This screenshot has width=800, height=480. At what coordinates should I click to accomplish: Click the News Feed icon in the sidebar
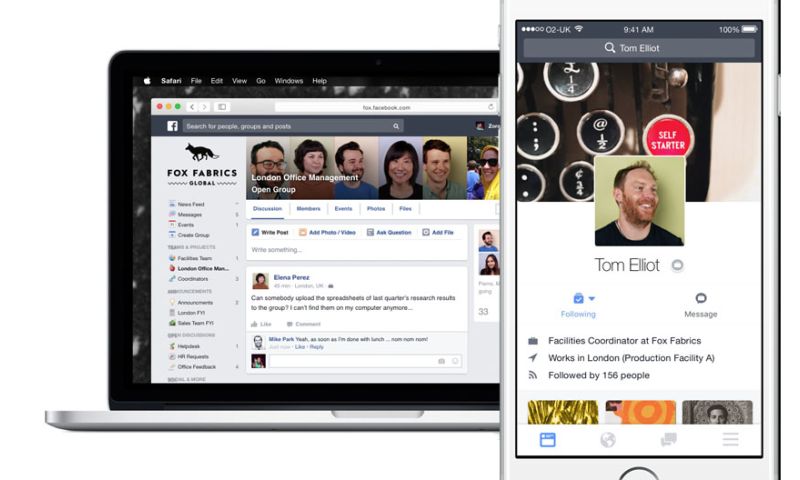coord(172,204)
